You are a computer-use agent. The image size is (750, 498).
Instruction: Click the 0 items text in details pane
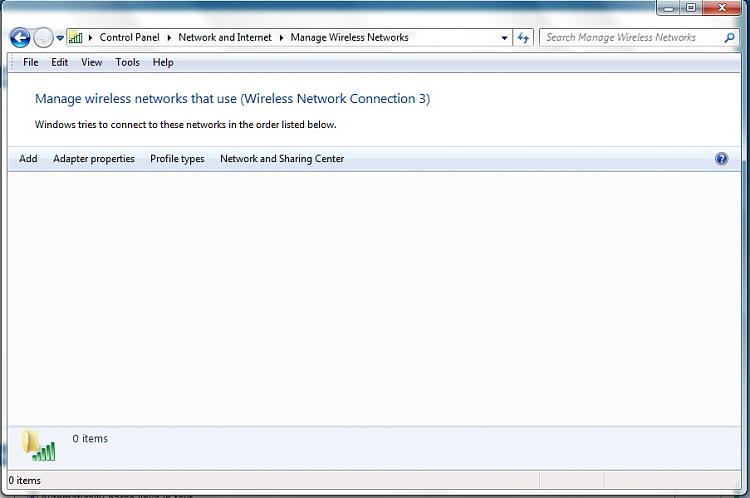tap(90, 438)
